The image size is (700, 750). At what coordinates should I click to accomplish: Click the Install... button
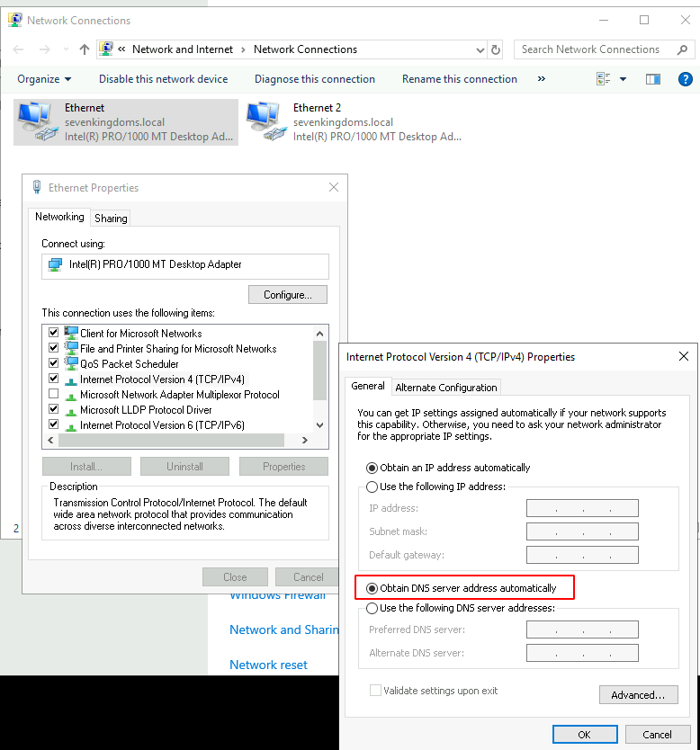pos(86,467)
